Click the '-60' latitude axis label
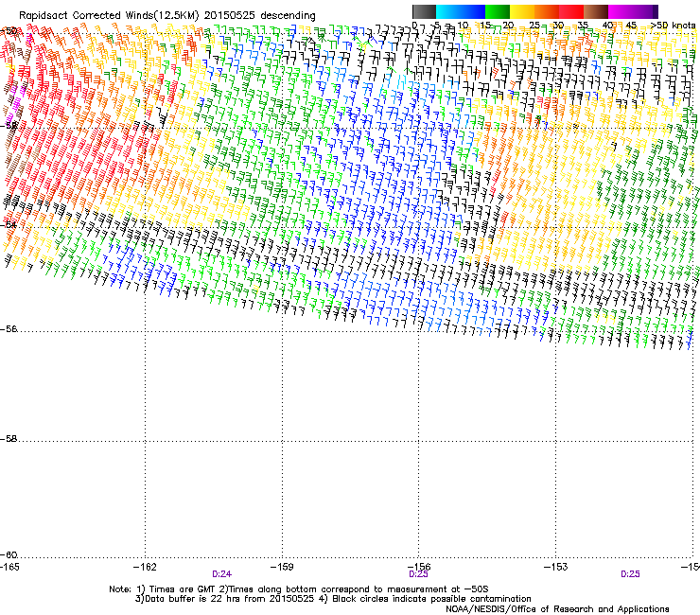 (x=9, y=555)
